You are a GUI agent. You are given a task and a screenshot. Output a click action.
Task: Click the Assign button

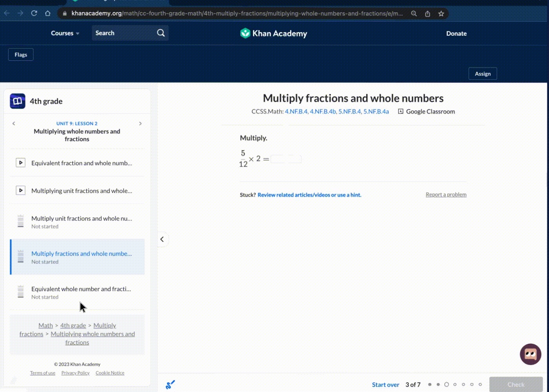tap(483, 74)
